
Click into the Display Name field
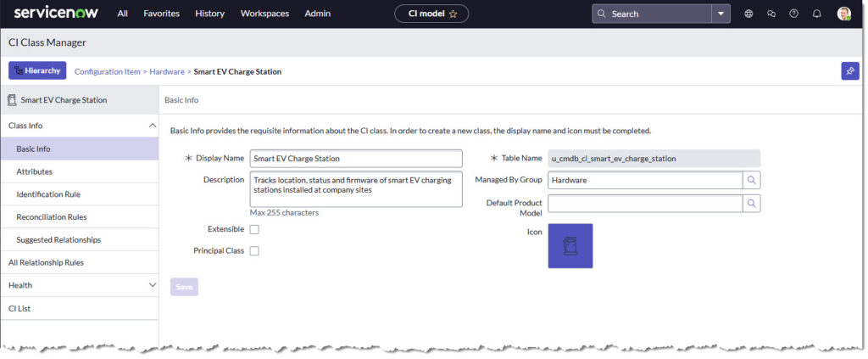pyautogui.click(x=356, y=159)
